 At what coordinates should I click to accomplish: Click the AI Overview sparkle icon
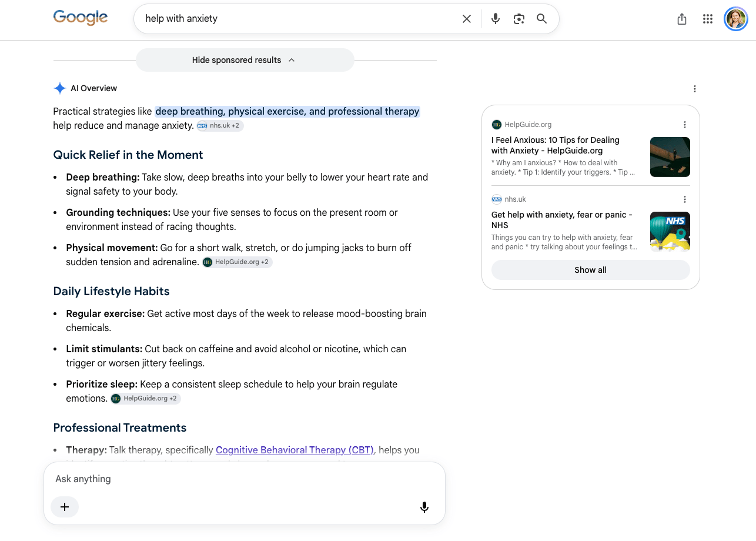[x=59, y=88]
